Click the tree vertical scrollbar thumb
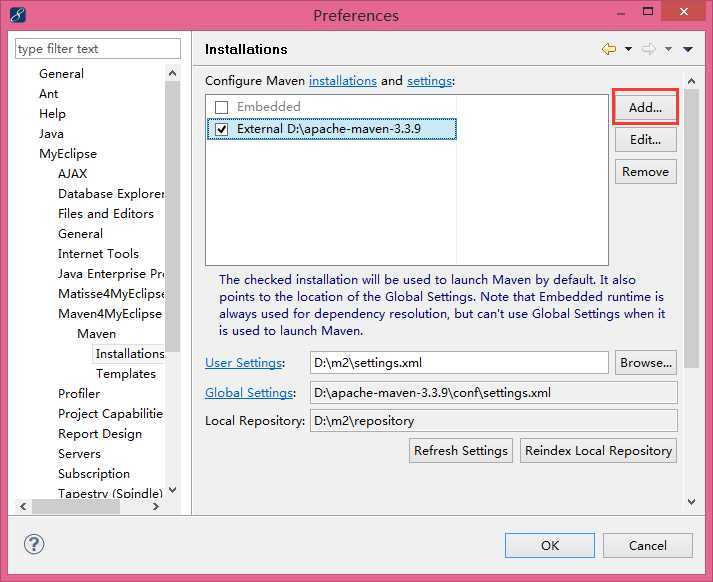Viewport: 713px width, 582px height. click(x=172, y=216)
